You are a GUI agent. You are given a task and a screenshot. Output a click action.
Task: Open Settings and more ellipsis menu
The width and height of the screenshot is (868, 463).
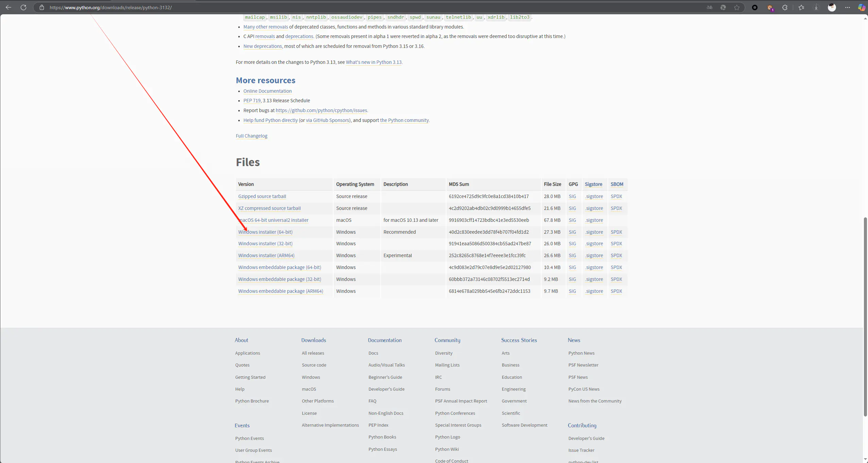point(847,7)
